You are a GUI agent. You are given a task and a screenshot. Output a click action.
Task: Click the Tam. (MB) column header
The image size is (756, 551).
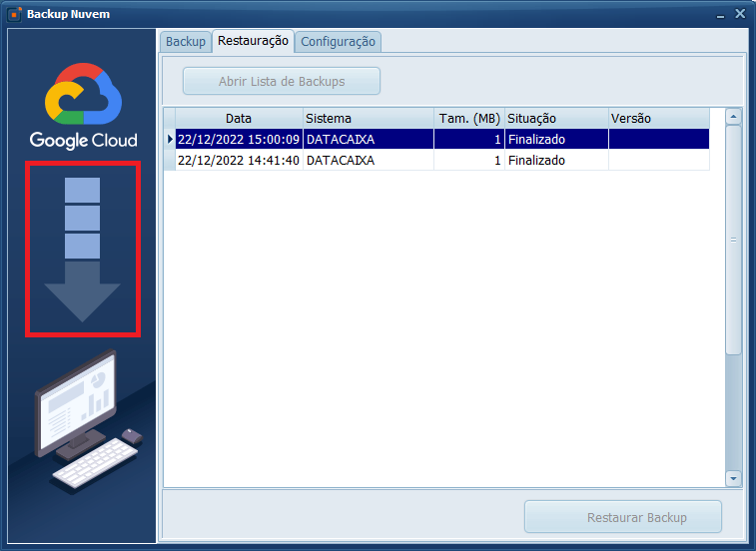coord(469,119)
